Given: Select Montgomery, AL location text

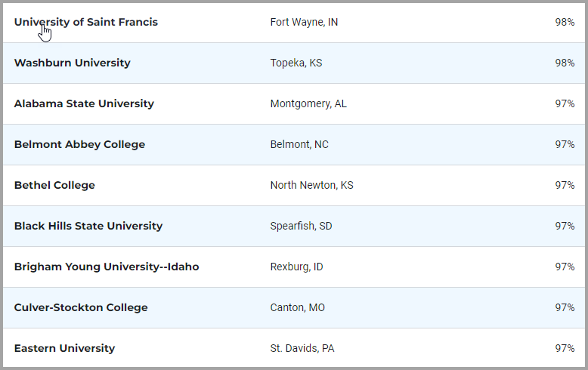Looking at the screenshot, I should tap(308, 103).
